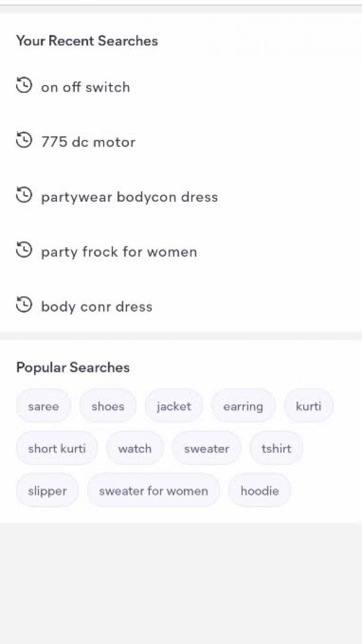Image resolution: width=362 pixels, height=644 pixels.
Task: Click history icon beside '775 dc motor'
Action: [x=24, y=141]
